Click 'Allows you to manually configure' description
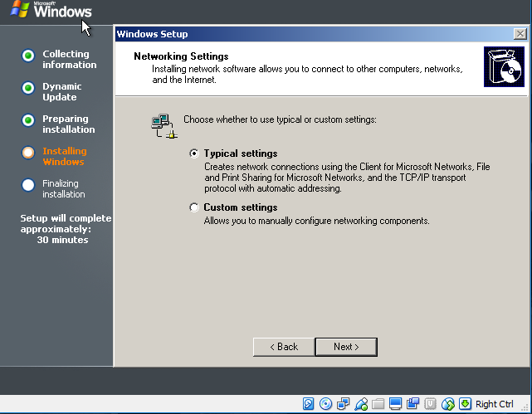This screenshot has height=414, width=532. (316, 221)
